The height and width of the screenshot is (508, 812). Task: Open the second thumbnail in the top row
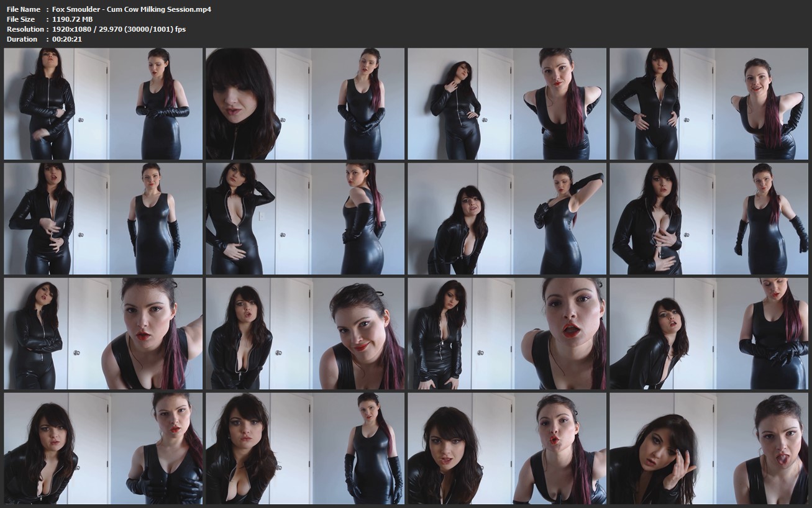[x=305, y=104]
